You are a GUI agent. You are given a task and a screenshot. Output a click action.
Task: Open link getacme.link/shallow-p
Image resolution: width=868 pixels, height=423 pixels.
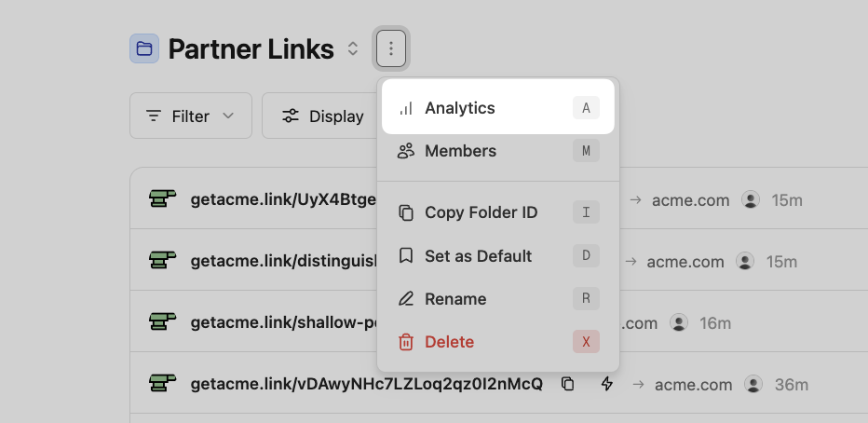click(x=283, y=322)
